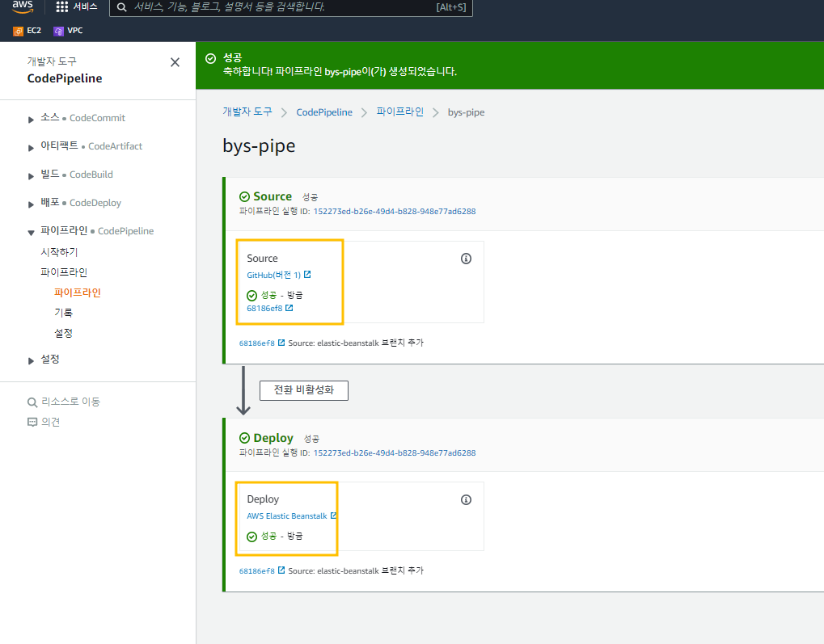The image size is (824, 644).
Task: Select the highlighted orange 파이프라인 sidebar item
Action: [78, 293]
